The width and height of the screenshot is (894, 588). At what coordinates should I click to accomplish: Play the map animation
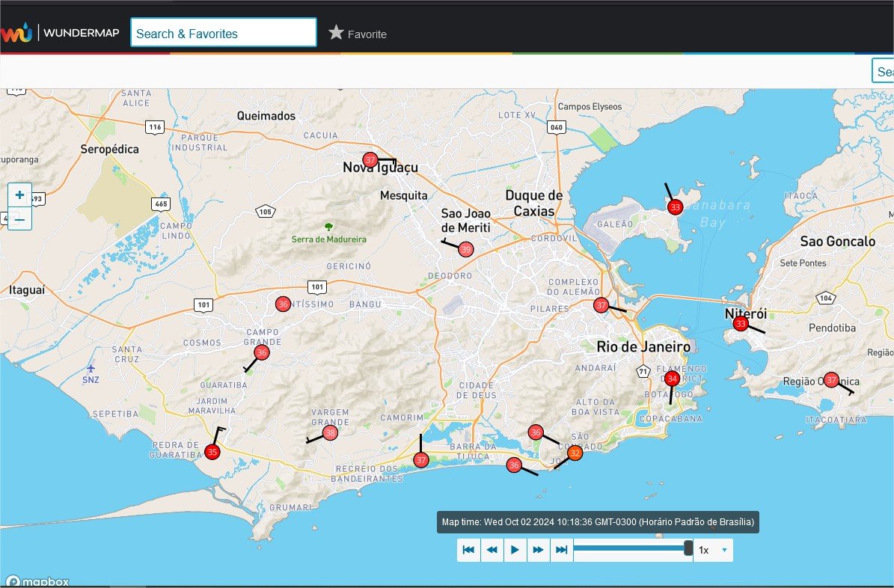(515, 550)
